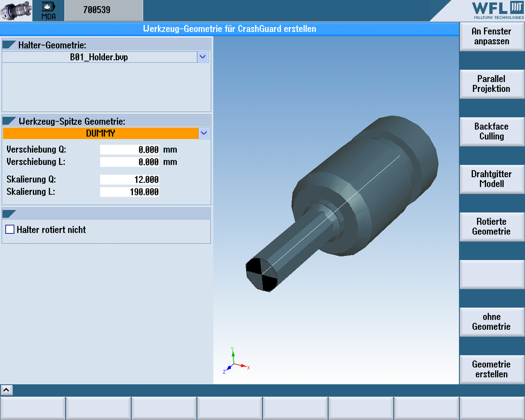Viewport: 525px width, 420px height.
Task: Toggle Backface Culling option
Action: click(491, 131)
